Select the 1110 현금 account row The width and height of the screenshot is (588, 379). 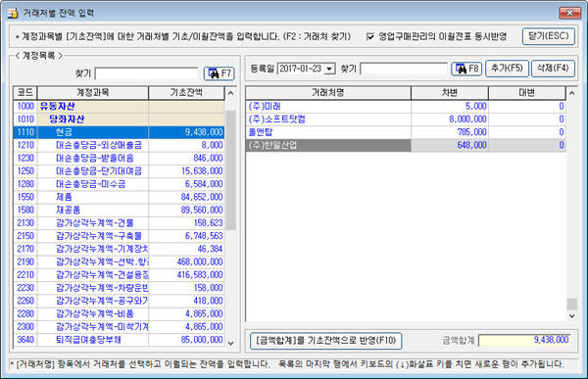click(x=119, y=132)
